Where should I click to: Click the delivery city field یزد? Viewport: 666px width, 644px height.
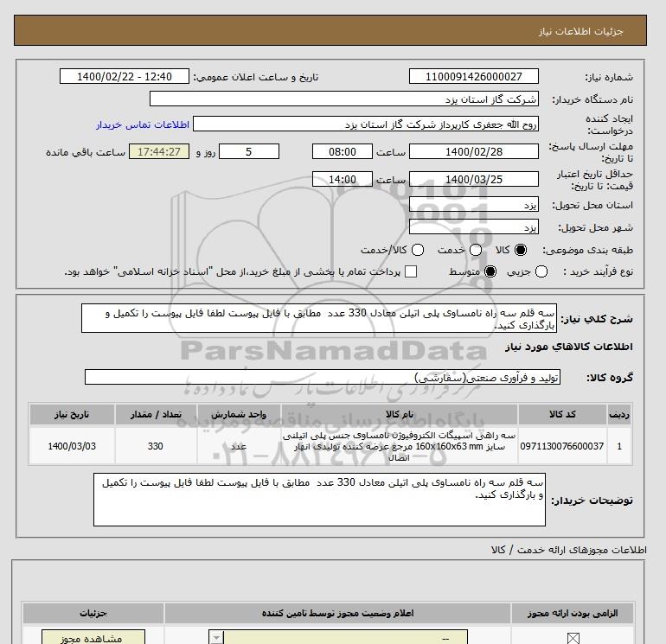474,227
